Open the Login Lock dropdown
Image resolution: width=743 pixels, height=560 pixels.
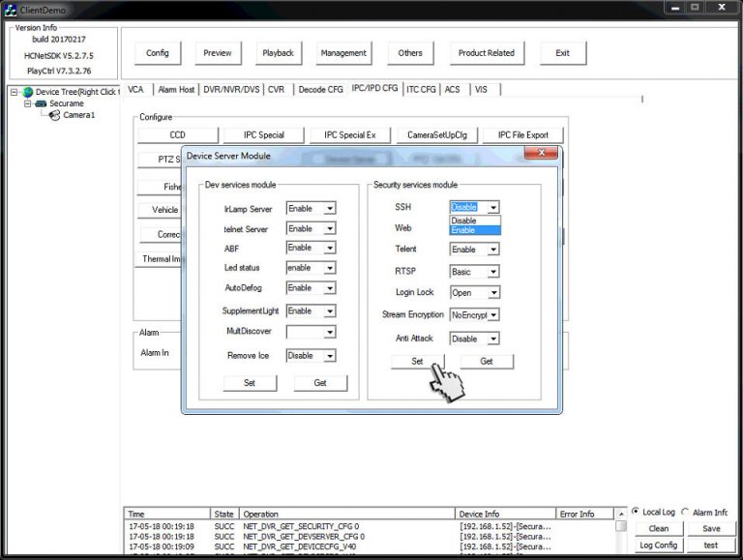[493, 293]
